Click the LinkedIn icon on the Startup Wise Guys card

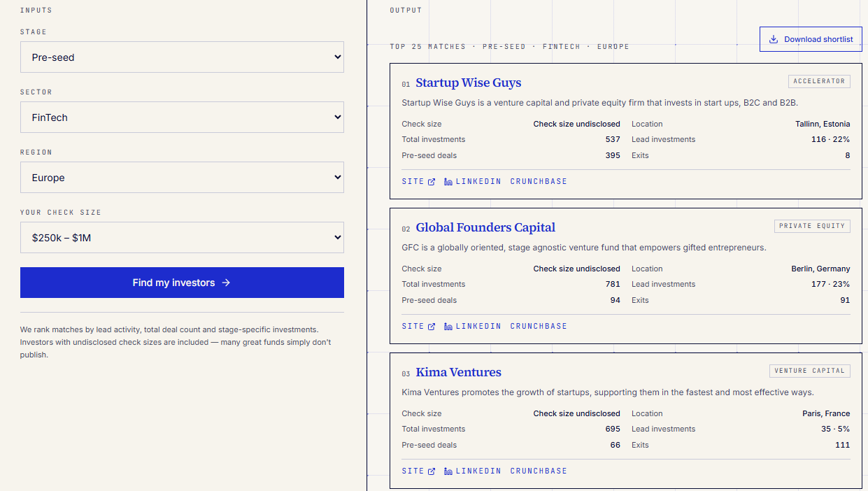pos(448,182)
